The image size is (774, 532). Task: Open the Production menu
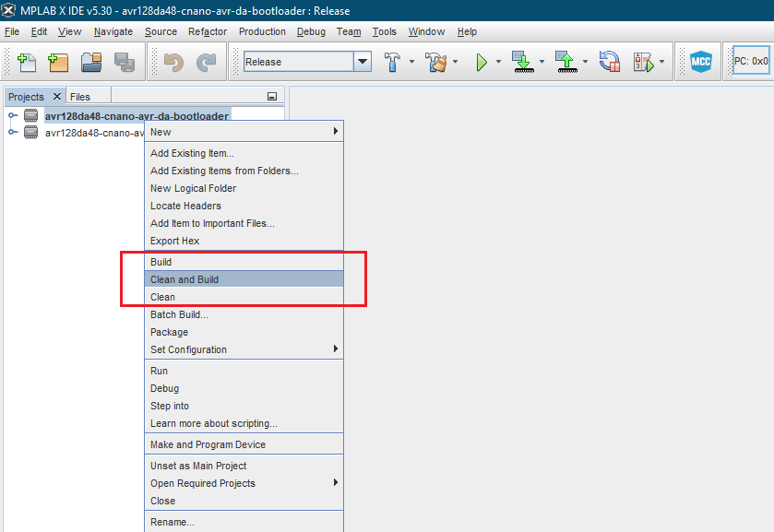(262, 31)
